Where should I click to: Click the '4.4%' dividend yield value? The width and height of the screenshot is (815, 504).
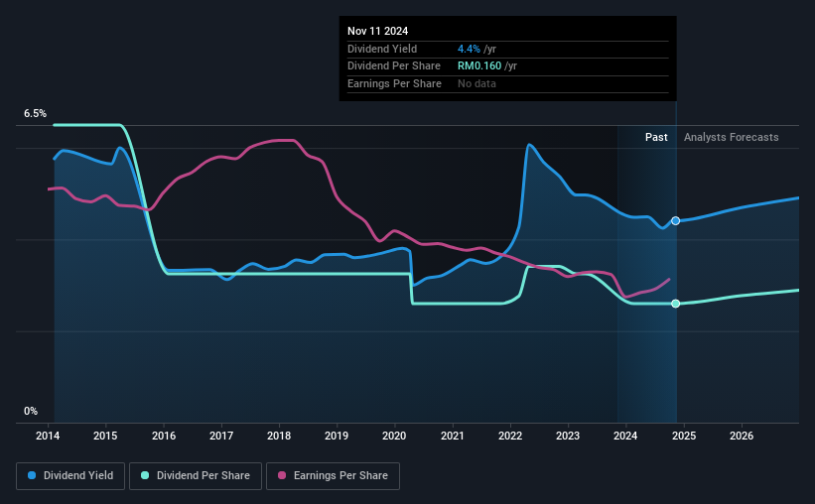click(469, 49)
